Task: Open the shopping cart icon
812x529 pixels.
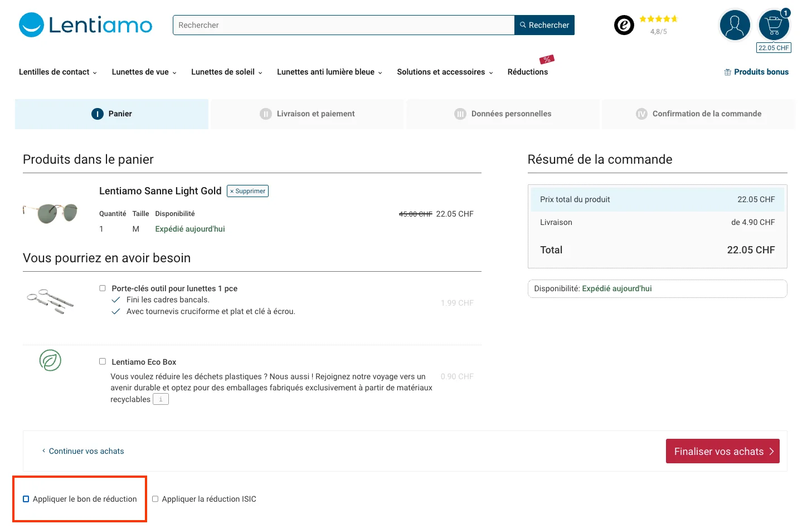Action: pos(774,25)
